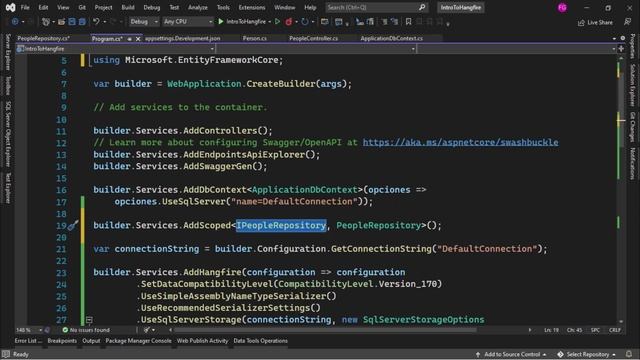
Task: Click the horizontal scrollbar below the editor
Action: pyautogui.click(x=326, y=330)
